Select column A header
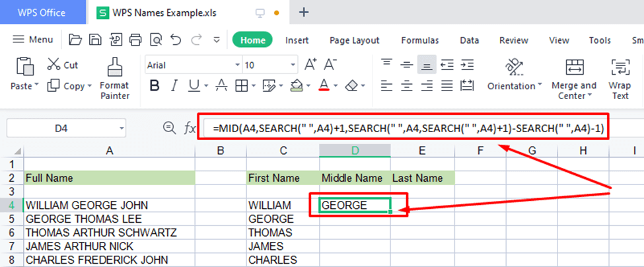Viewport: 644px width, 267px height. (x=109, y=151)
